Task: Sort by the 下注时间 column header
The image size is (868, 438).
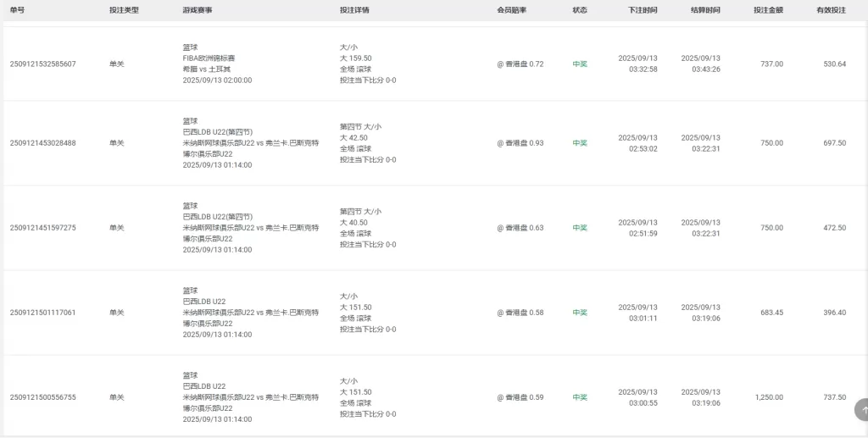Action: [x=643, y=10]
